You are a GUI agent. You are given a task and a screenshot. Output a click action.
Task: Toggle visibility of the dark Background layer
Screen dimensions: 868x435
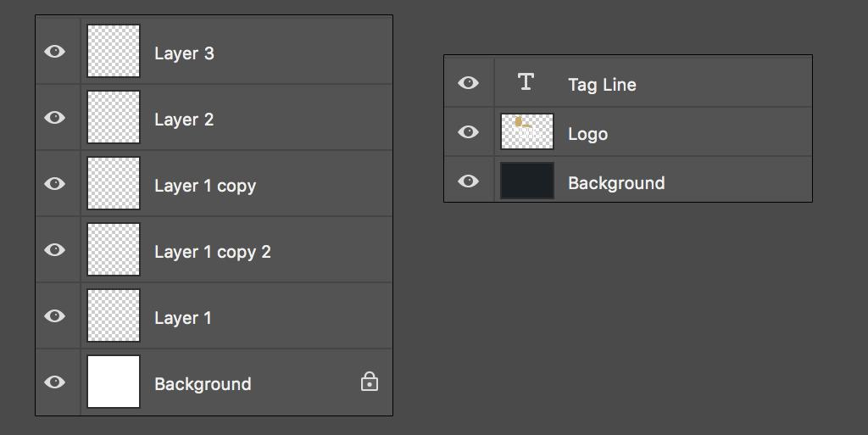pos(468,181)
